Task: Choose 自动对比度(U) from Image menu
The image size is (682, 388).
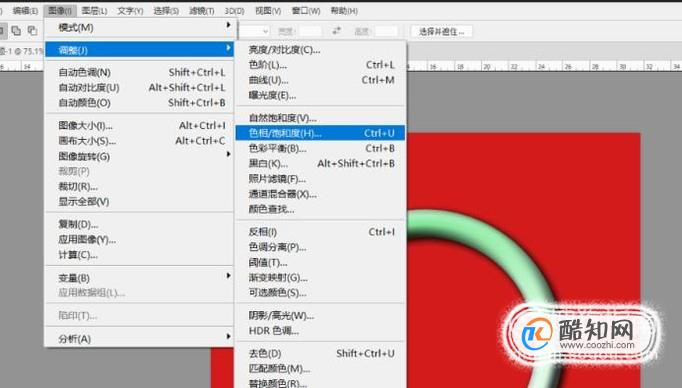Action: tap(140, 87)
